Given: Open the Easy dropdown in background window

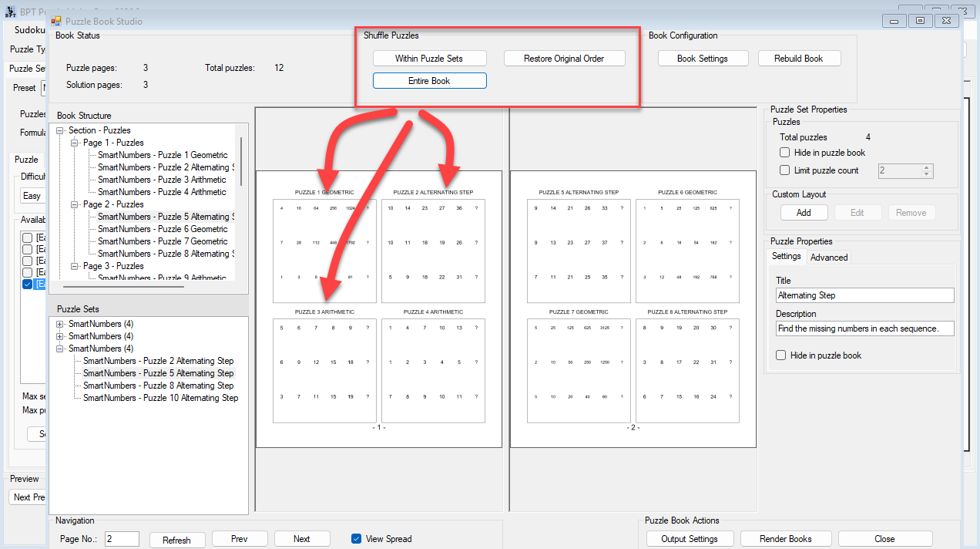Looking at the screenshot, I should 34,197.
